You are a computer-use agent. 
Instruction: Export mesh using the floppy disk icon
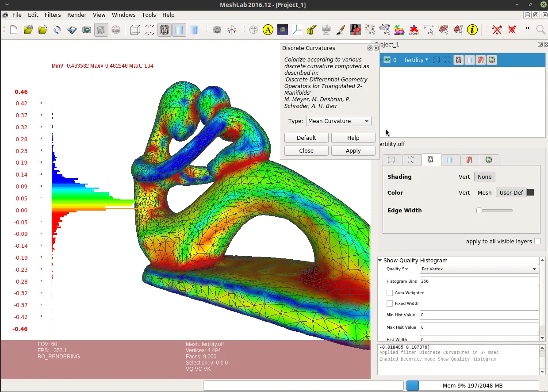(72, 30)
